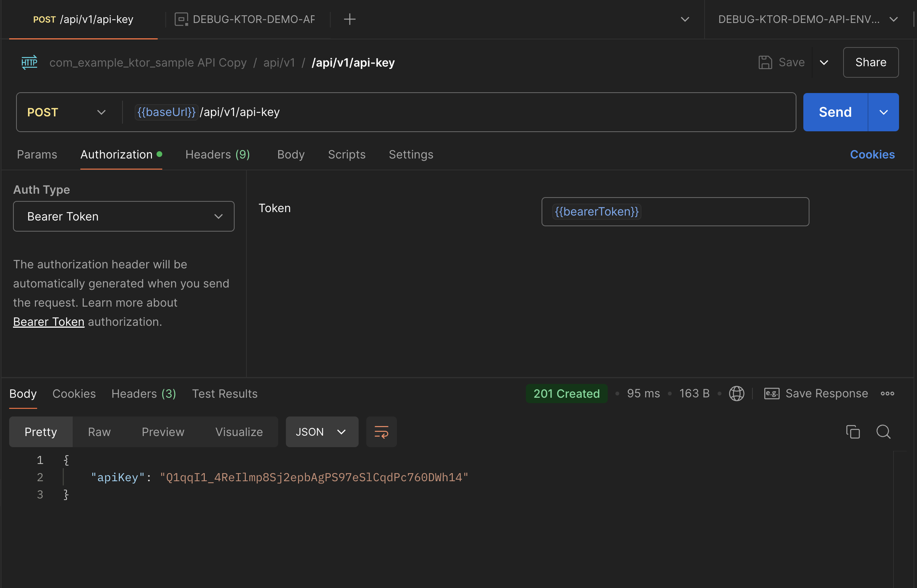Switch response view to Preview
This screenshot has width=917, height=588.
(x=163, y=432)
